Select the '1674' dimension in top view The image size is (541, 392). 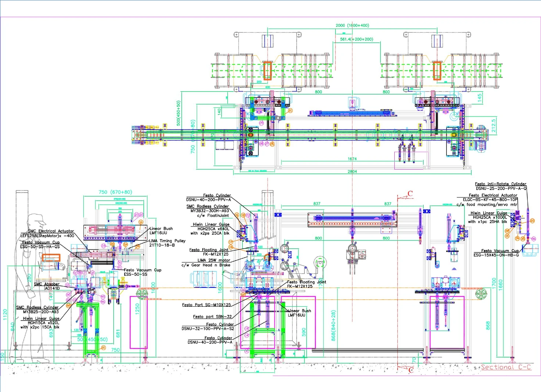tap(352, 159)
